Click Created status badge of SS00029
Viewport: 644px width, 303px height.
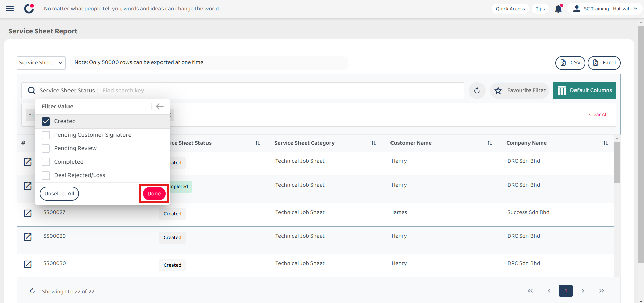[172, 237]
